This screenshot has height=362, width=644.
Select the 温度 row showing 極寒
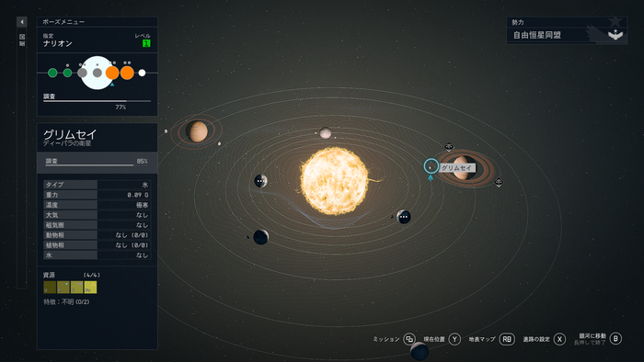(x=97, y=205)
